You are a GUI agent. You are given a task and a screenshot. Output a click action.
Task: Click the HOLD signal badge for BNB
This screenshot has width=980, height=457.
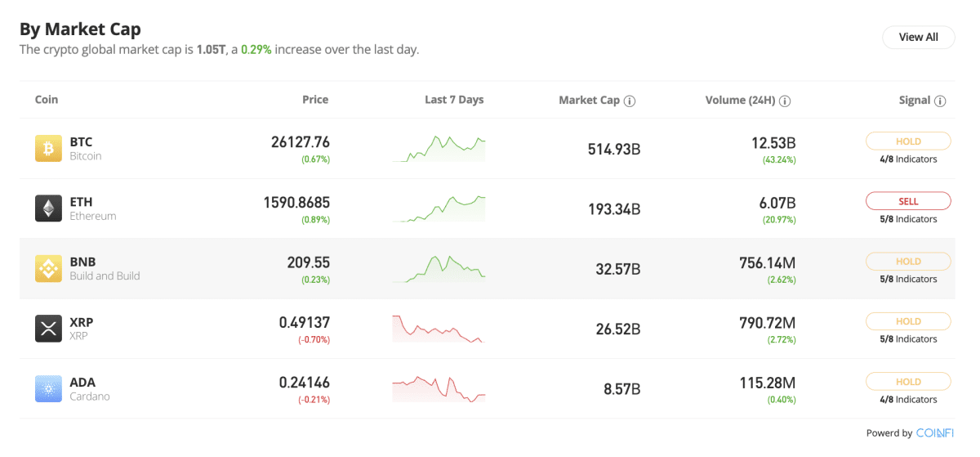908,262
